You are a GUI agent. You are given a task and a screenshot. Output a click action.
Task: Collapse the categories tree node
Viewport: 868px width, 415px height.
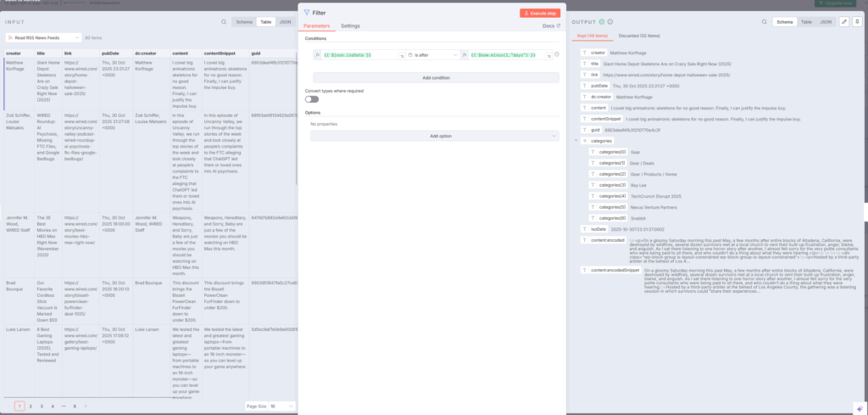(x=576, y=141)
